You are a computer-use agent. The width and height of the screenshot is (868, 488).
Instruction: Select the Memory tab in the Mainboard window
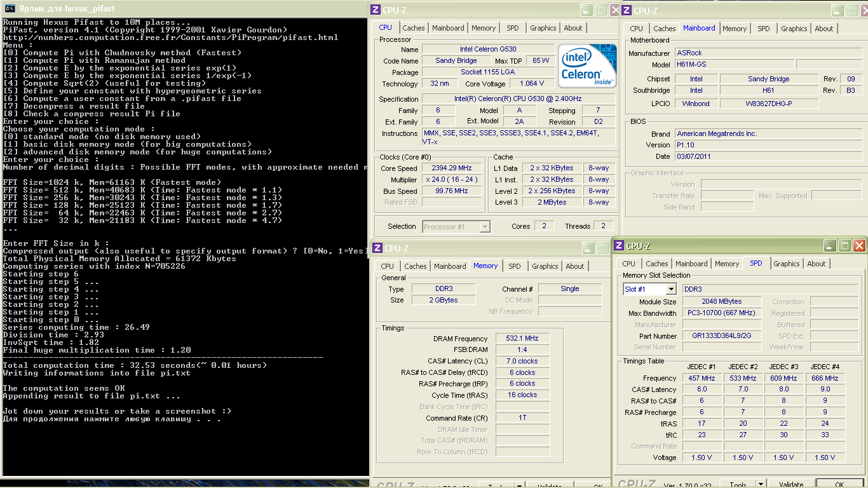[735, 29]
